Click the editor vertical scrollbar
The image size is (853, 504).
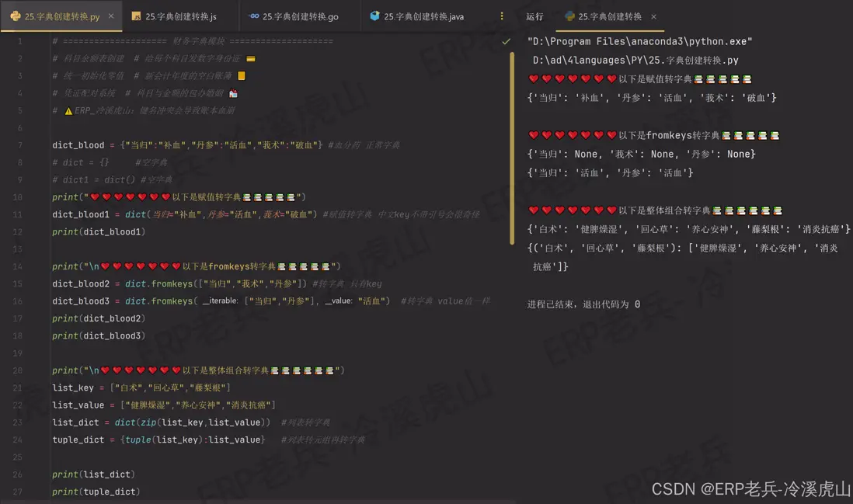(512, 148)
